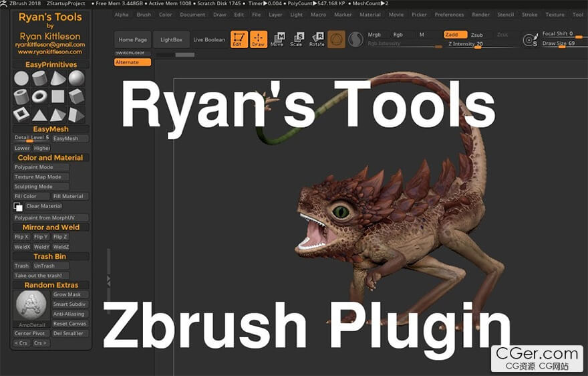Activate the Move transform icon
Viewport: 588px width, 376px height.
(277, 39)
